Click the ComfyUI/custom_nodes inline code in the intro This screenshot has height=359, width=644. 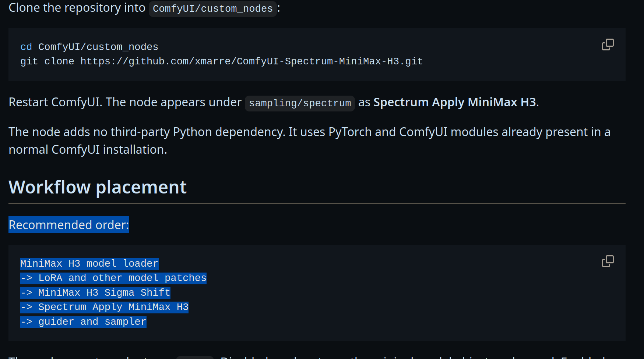click(x=213, y=8)
